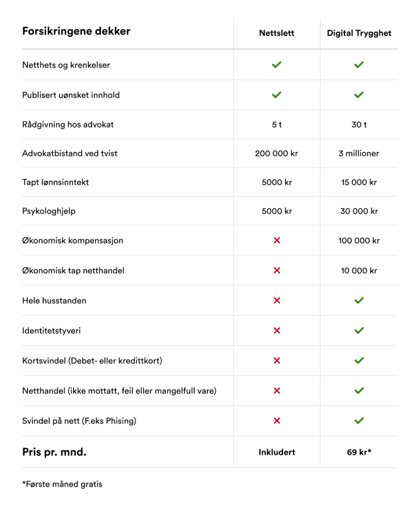Click Nettslett red cross for Økonomisk tap netthandel
420x513 pixels.
click(276, 271)
